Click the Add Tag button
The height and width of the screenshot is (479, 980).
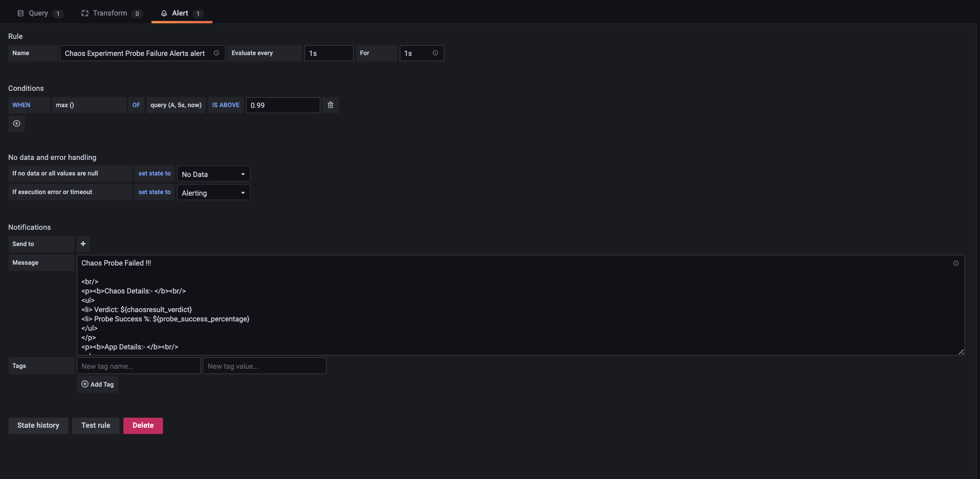[x=97, y=384]
